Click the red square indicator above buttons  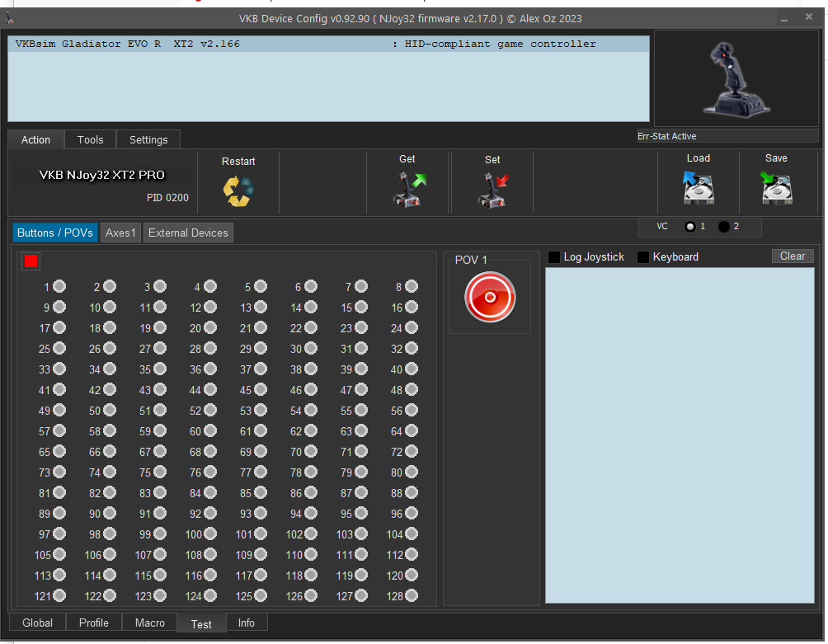[x=31, y=261]
